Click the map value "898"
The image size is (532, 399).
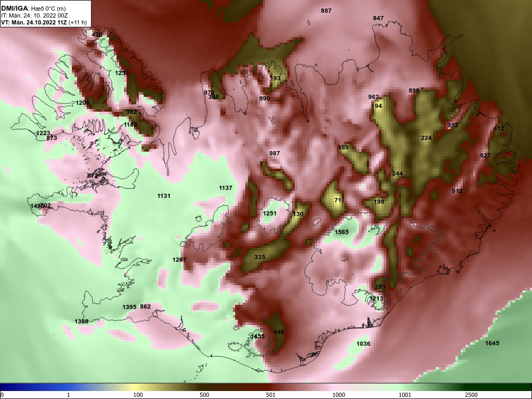click(414, 90)
